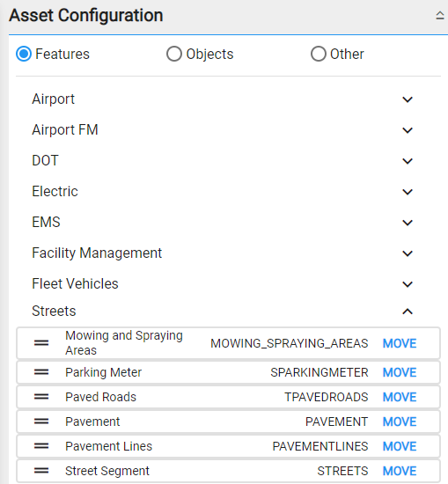This screenshot has width=448, height=484.
Task: Grab the drag handle of Paved Roads
Action: 41,397
